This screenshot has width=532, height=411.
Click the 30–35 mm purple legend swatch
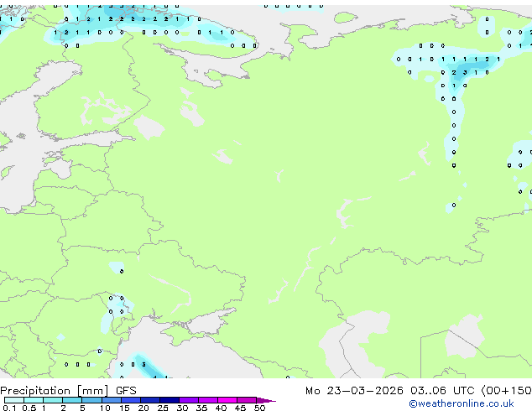click(x=189, y=400)
